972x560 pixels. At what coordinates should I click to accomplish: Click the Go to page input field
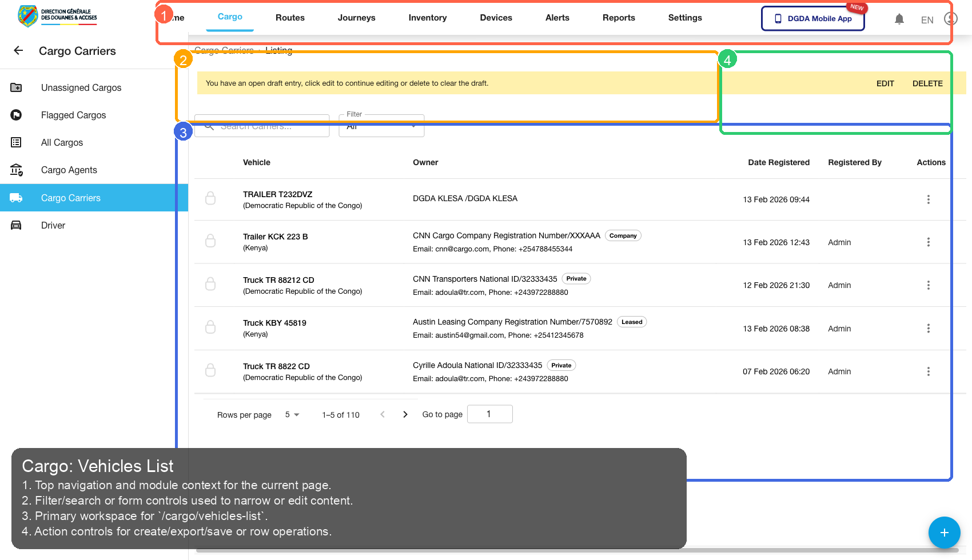pos(489,414)
